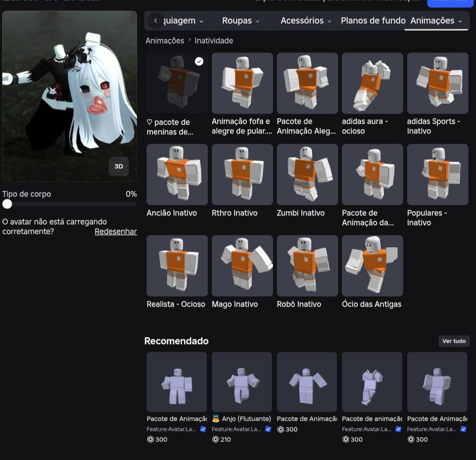Unequip the checked pacote de meninas animation
Viewport: 476px width, 460px height.
click(177, 83)
